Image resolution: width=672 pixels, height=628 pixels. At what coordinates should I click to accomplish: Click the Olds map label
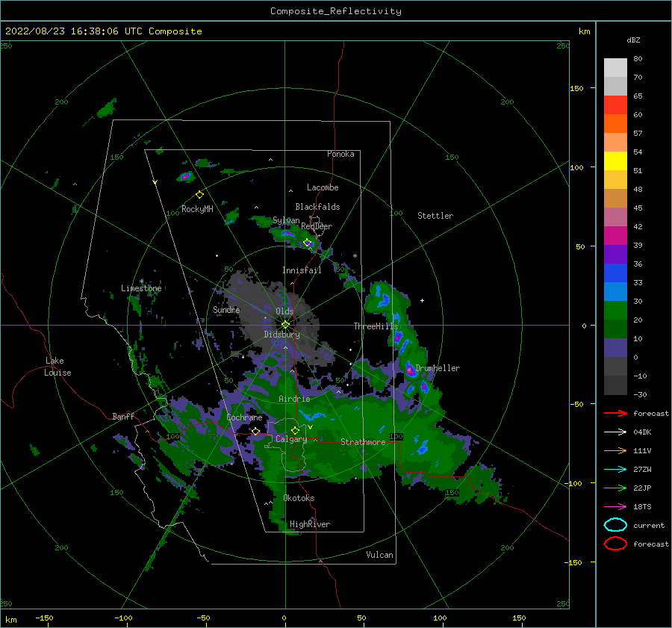pyautogui.click(x=284, y=311)
